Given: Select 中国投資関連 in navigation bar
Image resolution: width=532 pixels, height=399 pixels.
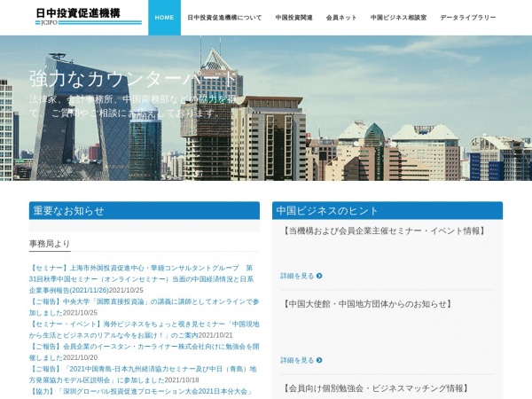Looking at the screenshot, I should [x=293, y=18].
